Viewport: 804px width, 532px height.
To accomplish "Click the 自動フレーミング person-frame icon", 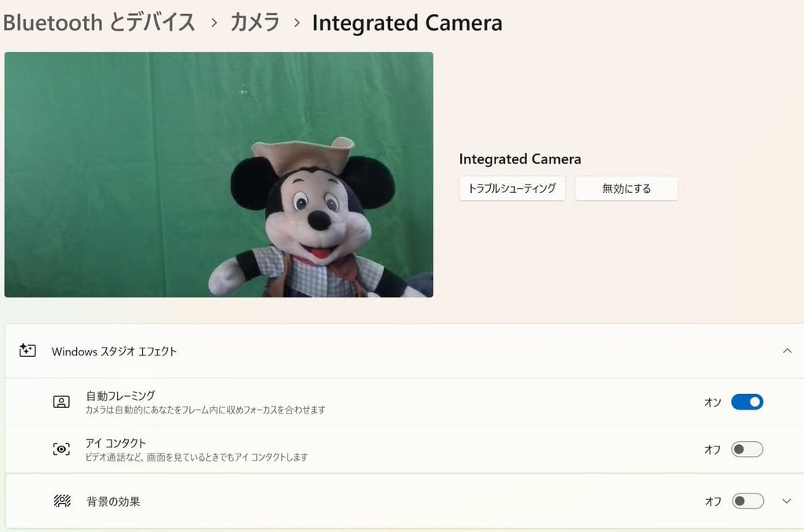I will click(x=61, y=402).
